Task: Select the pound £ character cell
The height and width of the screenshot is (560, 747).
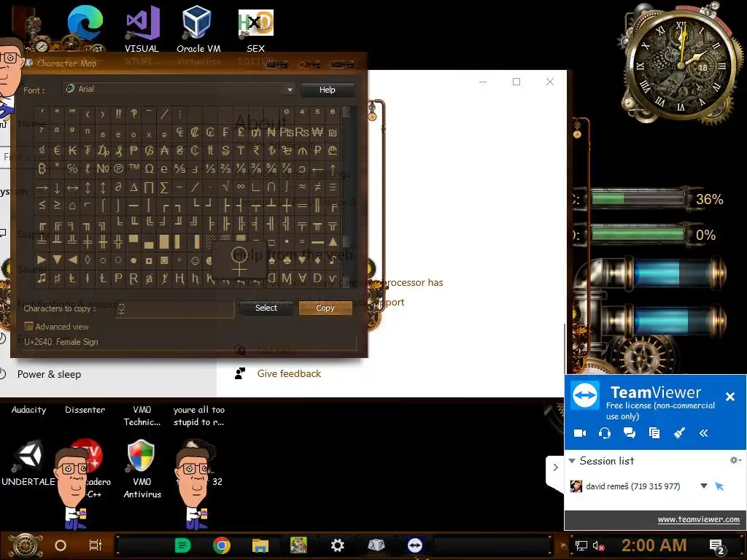Action: [241, 133]
